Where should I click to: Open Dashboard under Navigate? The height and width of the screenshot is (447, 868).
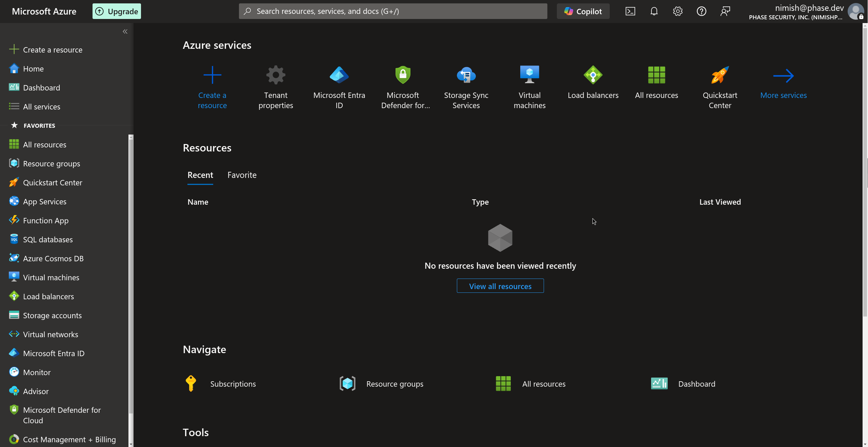click(x=683, y=384)
